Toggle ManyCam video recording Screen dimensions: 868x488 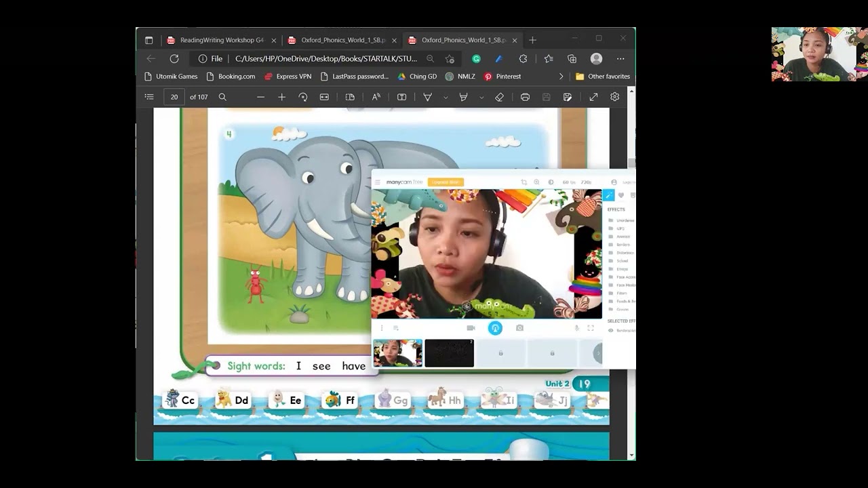point(471,328)
